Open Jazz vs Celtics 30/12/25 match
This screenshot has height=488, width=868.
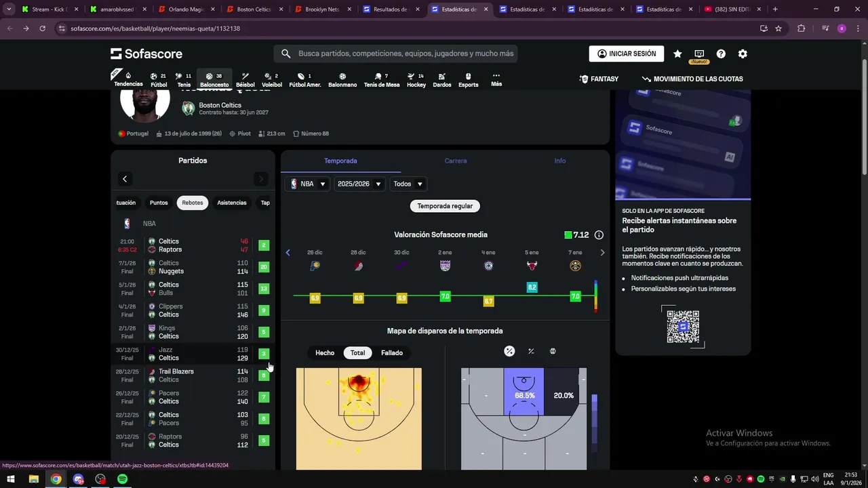[193, 354]
